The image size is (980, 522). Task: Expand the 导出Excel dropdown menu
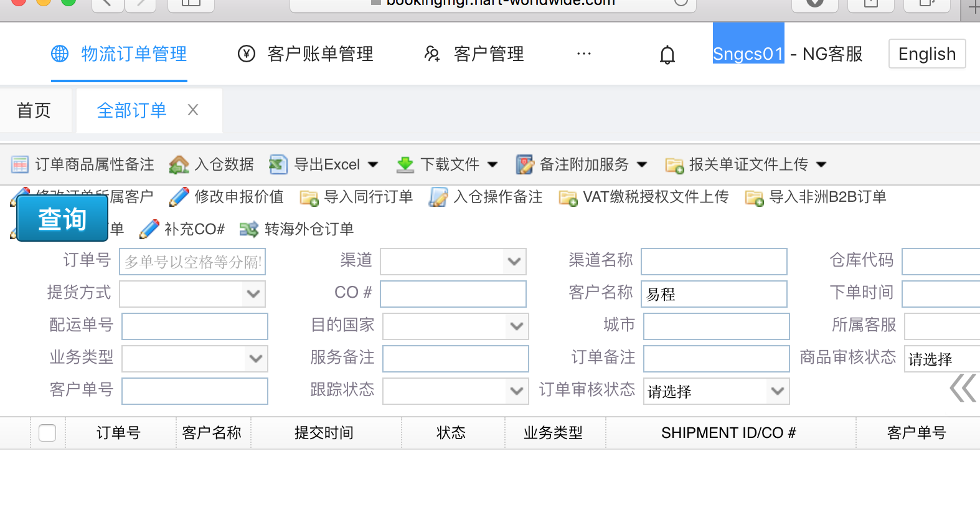(x=373, y=164)
